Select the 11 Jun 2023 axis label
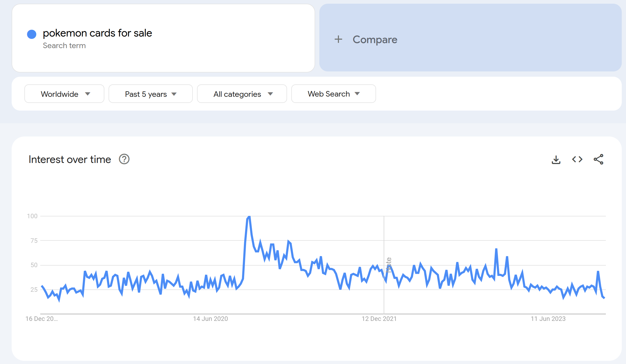The width and height of the screenshot is (626, 364). click(548, 319)
